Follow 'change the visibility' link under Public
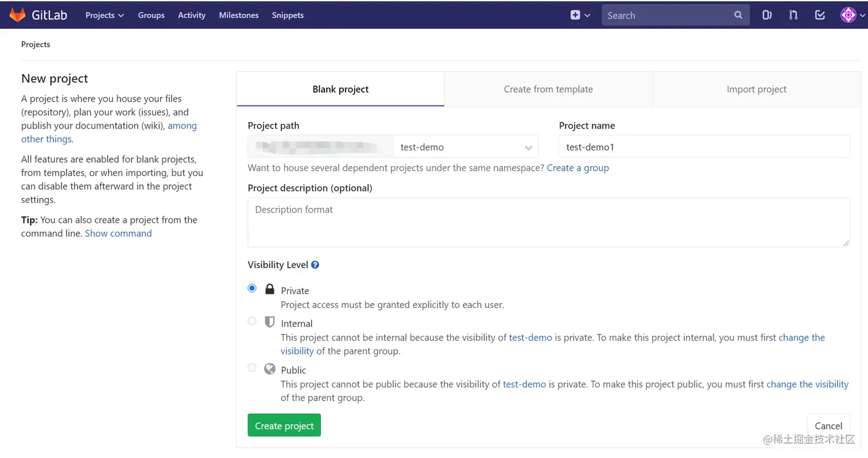 (x=807, y=384)
